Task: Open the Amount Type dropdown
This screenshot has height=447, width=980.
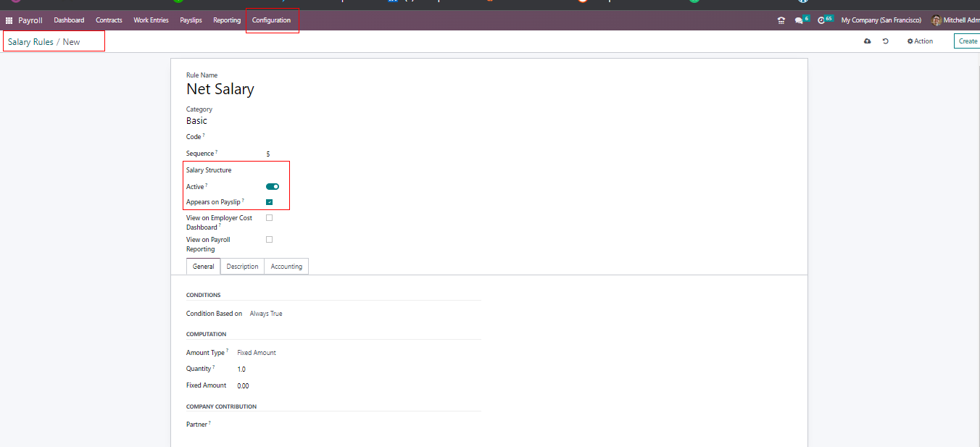Action: point(257,353)
